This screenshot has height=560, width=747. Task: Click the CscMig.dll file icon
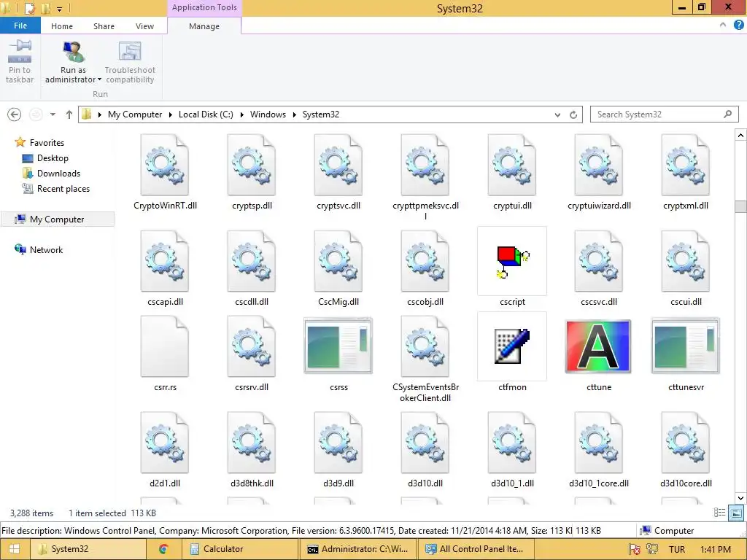(338, 261)
